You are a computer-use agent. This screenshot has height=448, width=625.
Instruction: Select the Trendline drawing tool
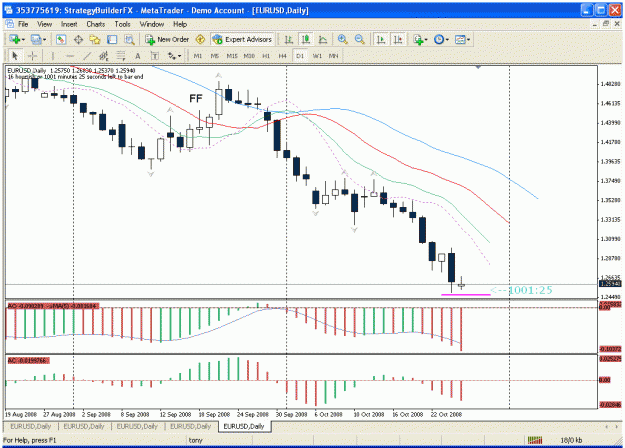(x=87, y=56)
